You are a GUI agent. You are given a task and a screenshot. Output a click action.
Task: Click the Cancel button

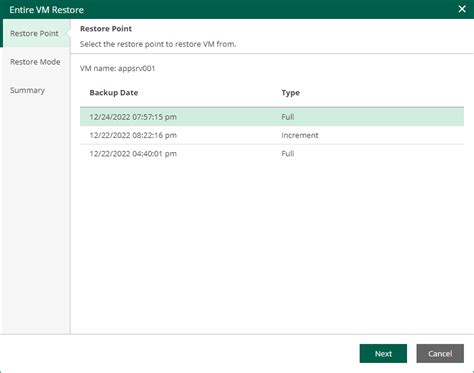point(440,353)
